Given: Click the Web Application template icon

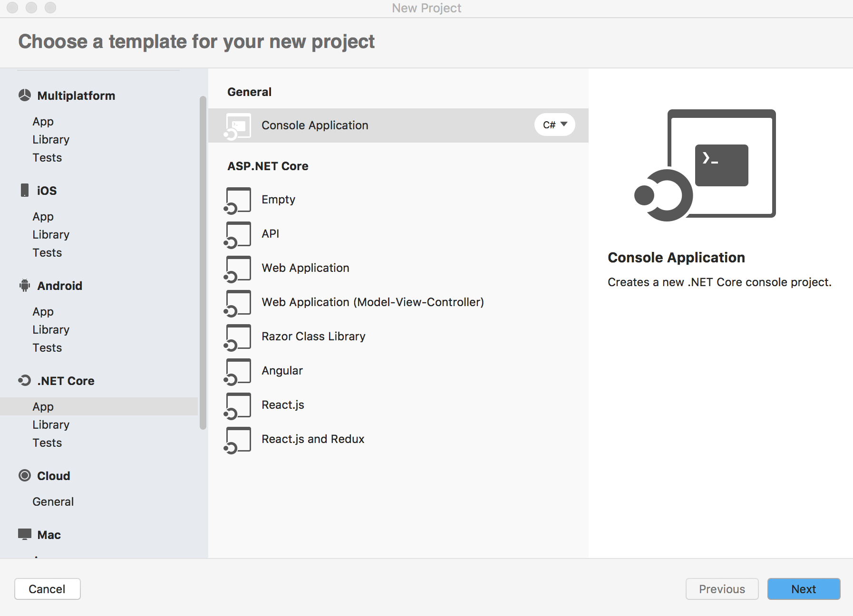Looking at the screenshot, I should pos(237,269).
